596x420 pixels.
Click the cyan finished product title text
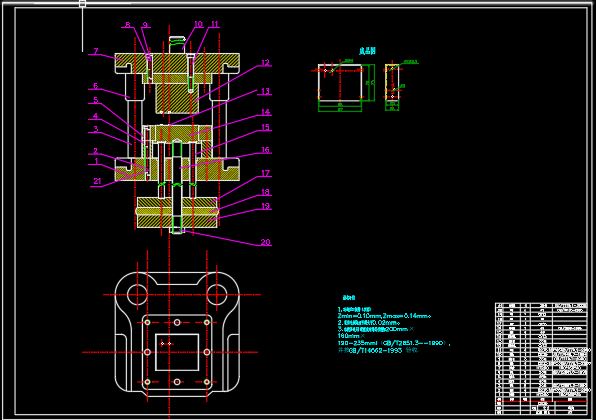[x=367, y=51]
